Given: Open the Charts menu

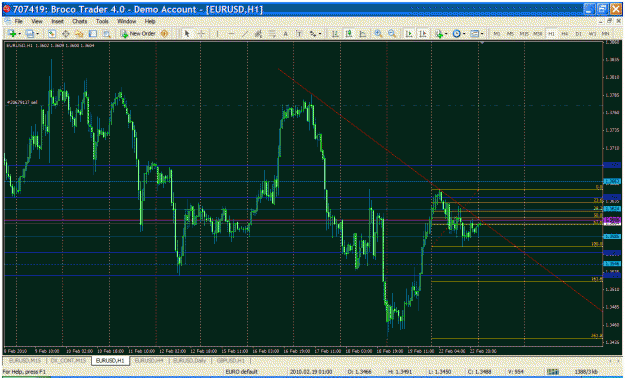Looking at the screenshot, I should [x=79, y=21].
